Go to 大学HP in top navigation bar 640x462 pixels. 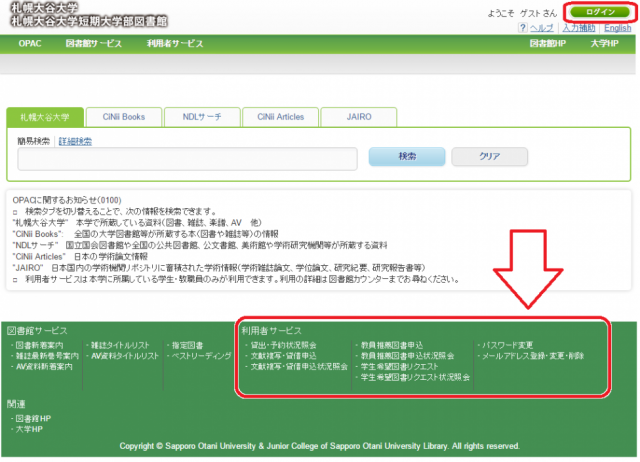[x=604, y=45]
